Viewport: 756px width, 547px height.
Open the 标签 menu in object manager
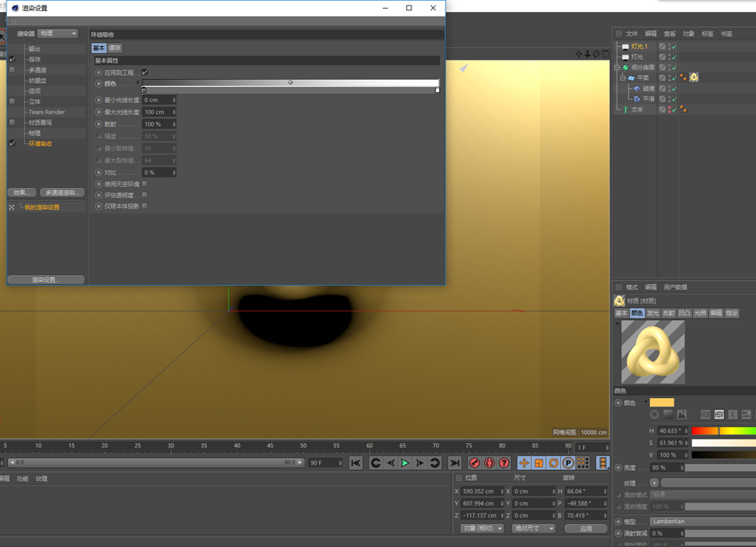(707, 33)
